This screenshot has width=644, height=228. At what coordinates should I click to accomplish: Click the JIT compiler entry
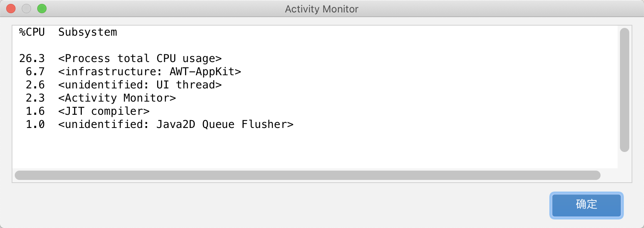coord(104,111)
